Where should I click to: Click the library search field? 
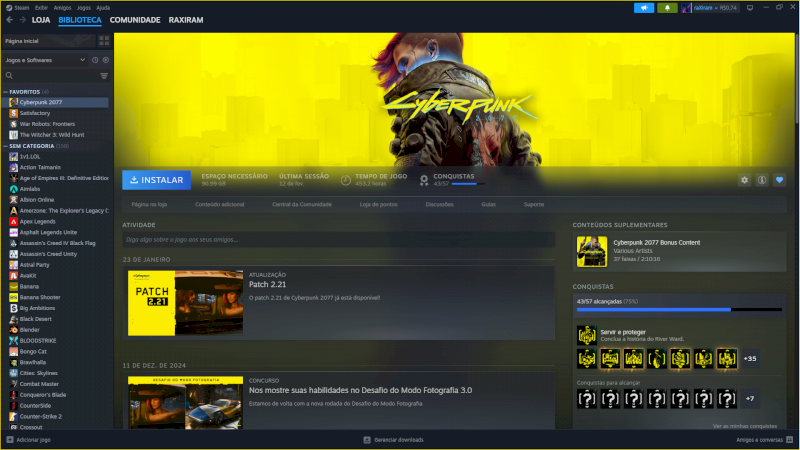click(x=53, y=76)
